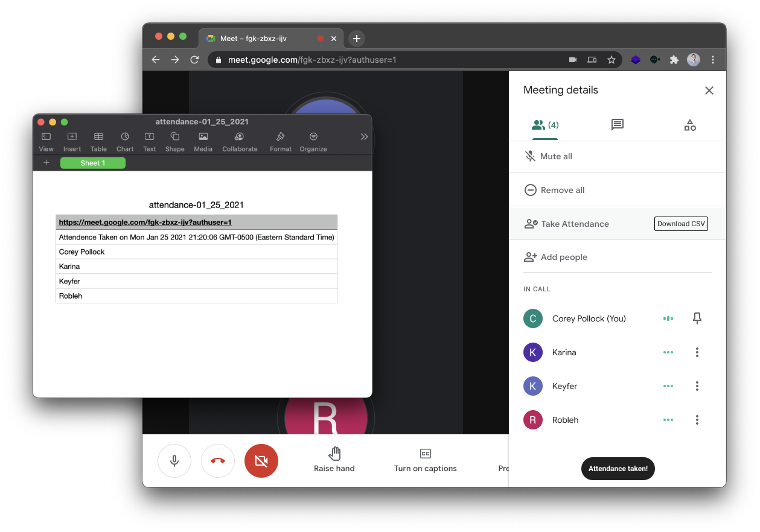Toggle the microphone button
The width and height of the screenshot is (760, 532).
pyautogui.click(x=174, y=461)
